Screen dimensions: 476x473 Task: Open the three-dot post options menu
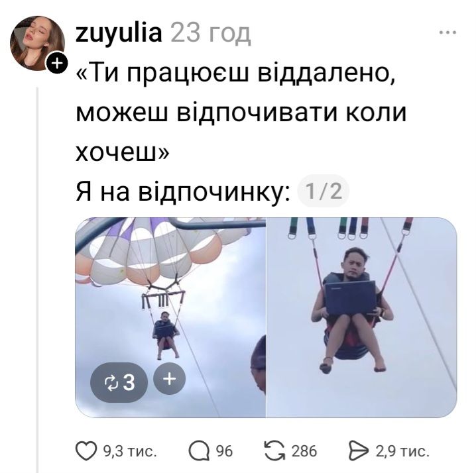pos(448,32)
